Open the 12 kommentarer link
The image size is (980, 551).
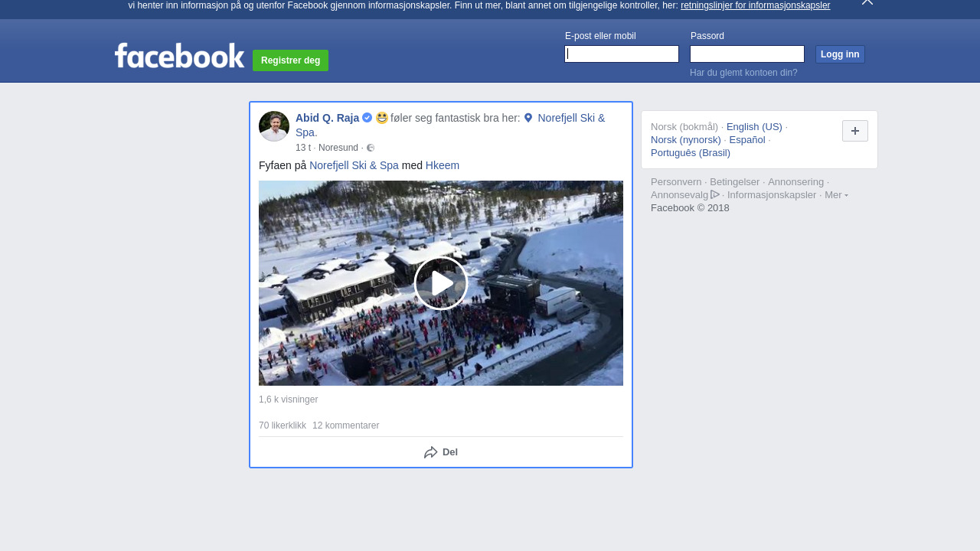[345, 425]
